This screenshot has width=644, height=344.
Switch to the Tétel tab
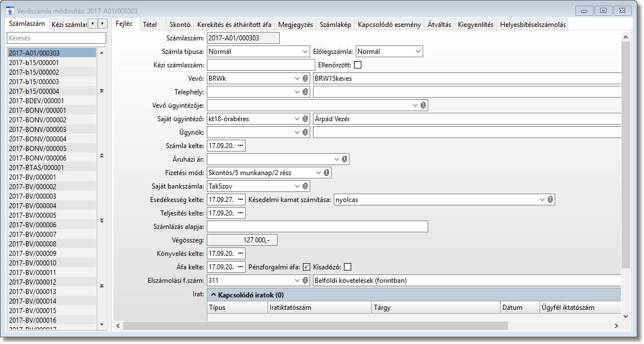point(150,25)
